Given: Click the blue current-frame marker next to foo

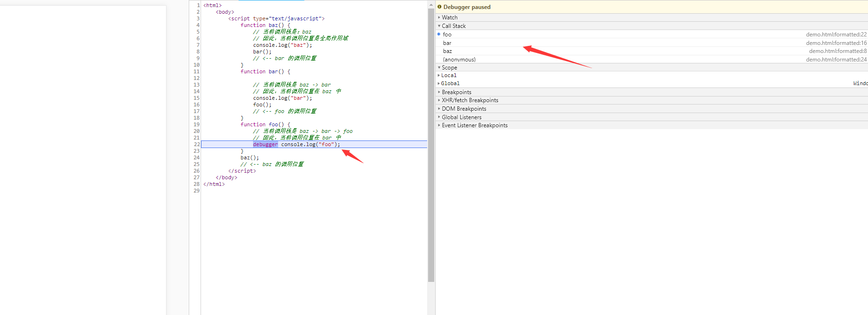Looking at the screenshot, I should (439, 34).
